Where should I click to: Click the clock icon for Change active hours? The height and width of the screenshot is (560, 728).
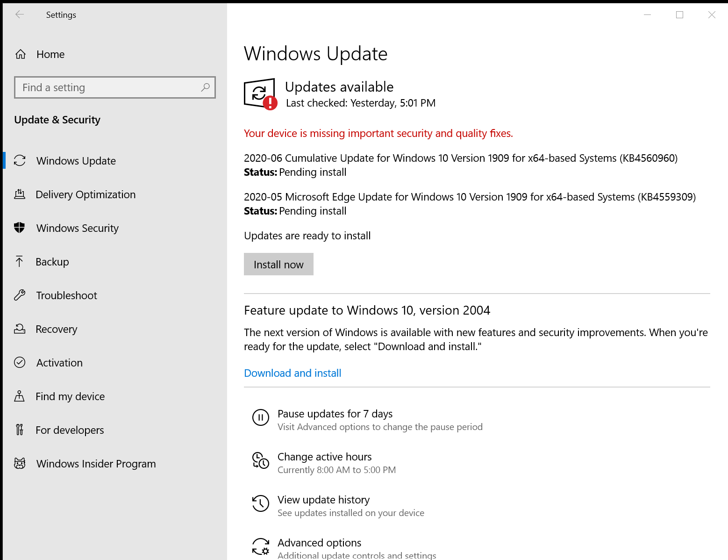click(261, 460)
